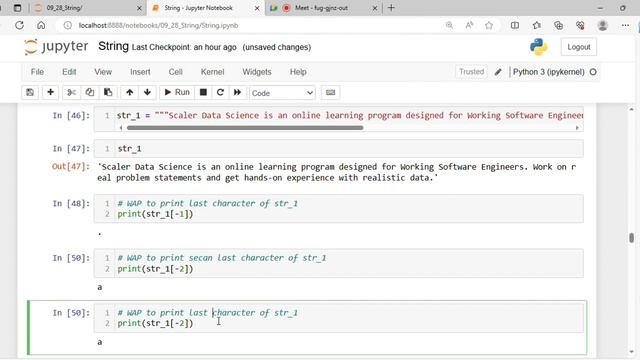Run the selected cell
Image resolution: width=640 pixels, height=360 pixels.
[177, 92]
